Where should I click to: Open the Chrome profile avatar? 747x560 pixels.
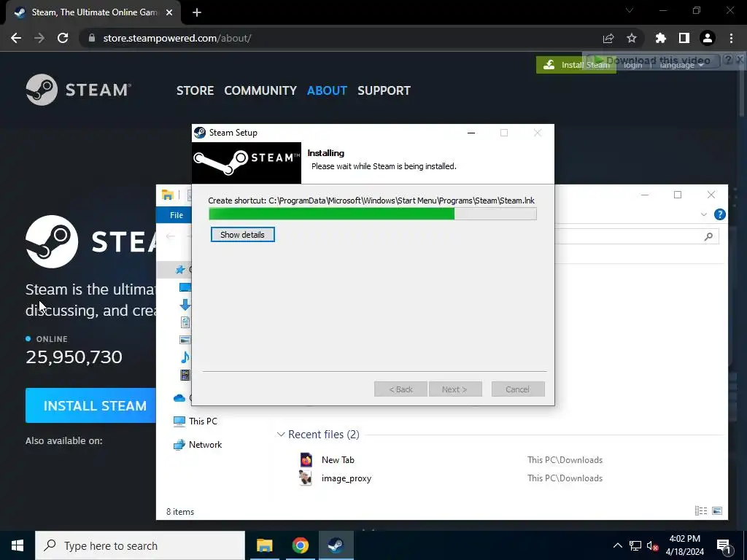[708, 38]
